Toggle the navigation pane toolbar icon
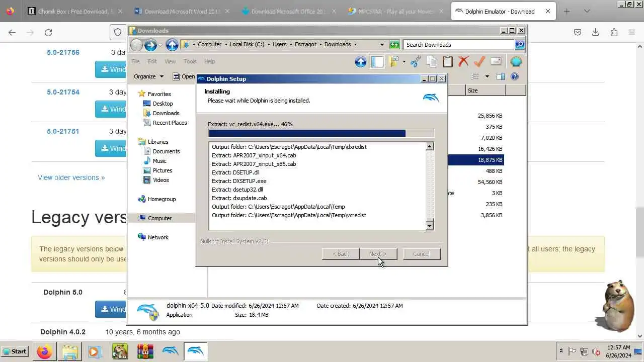644x362 pixels. point(377,61)
